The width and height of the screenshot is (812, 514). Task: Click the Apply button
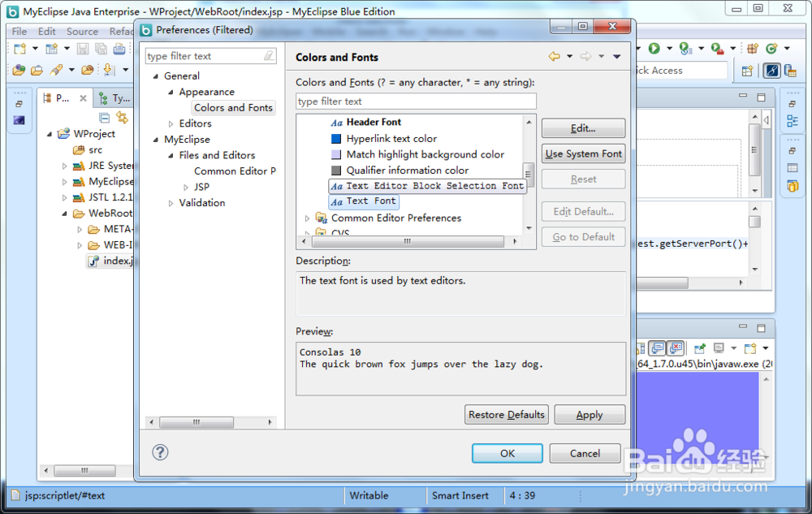pos(590,415)
